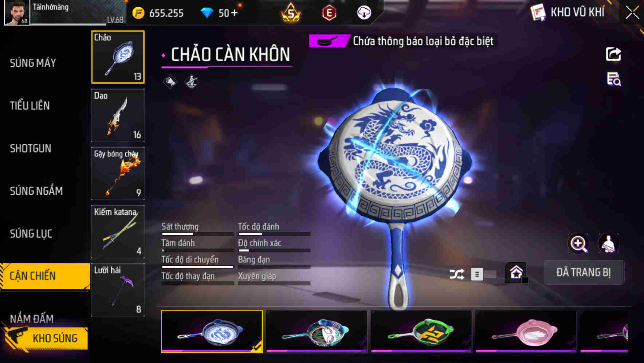Toggle the random skin list switch

point(483,274)
